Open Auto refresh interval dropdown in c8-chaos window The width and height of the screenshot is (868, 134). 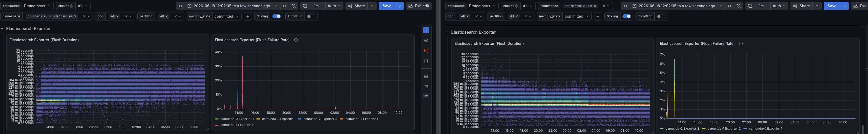click(334, 6)
